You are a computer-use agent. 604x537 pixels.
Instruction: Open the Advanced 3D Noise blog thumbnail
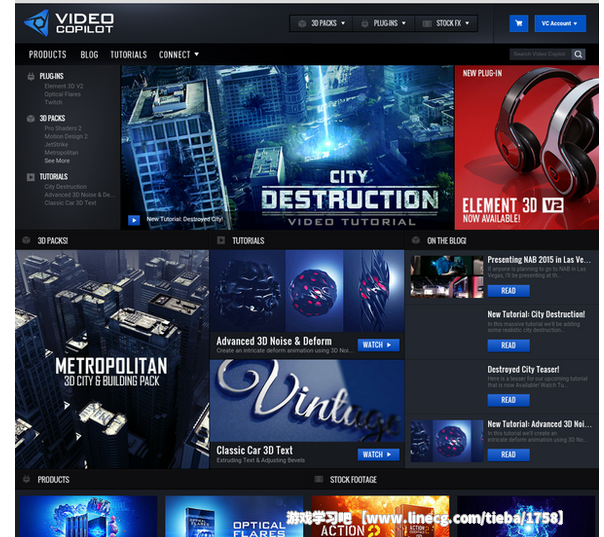tap(447, 441)
